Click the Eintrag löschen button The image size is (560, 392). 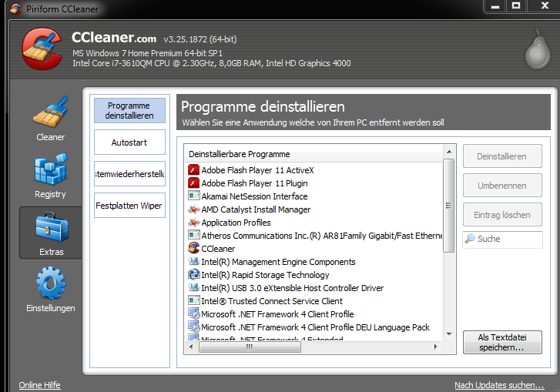[x=502, y=215]
